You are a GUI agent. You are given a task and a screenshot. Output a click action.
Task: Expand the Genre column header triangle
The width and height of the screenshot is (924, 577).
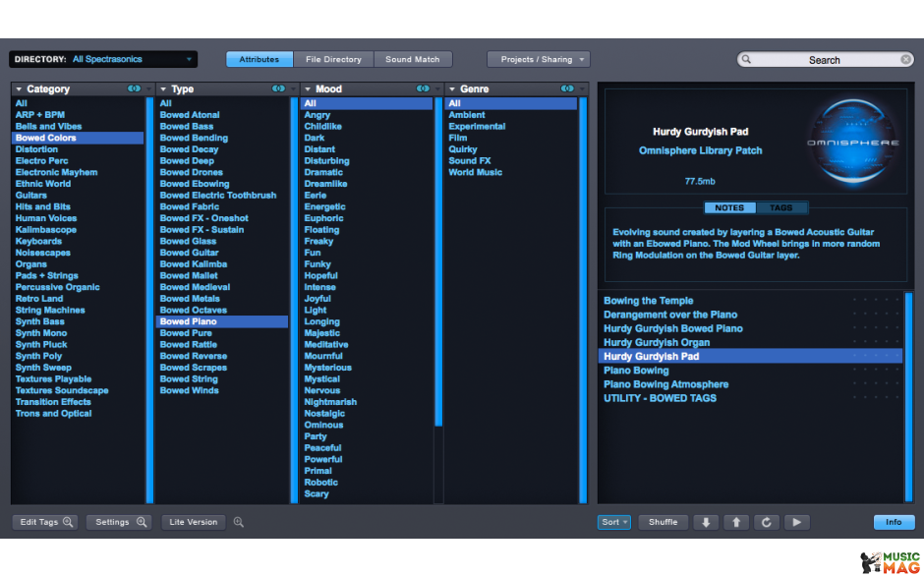[452, 89]
